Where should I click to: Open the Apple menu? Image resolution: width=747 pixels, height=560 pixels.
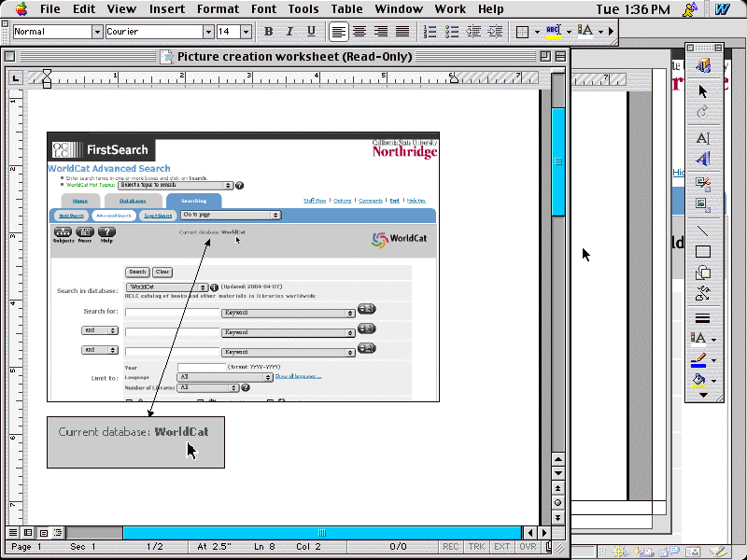coord(21,9)
